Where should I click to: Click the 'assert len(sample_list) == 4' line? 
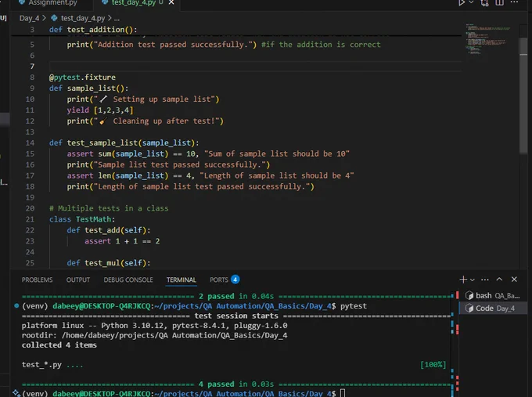(x=210, y=175)
